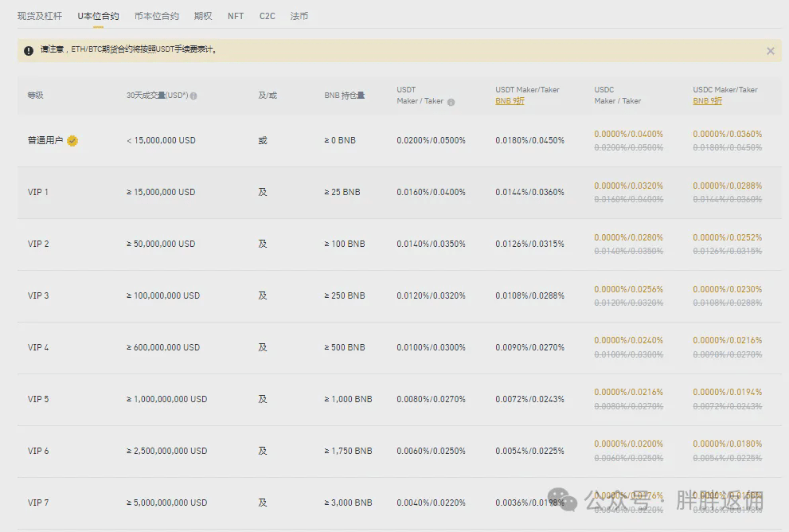Open BNB 9折 link under USDT Maker/Taker

[x=510, y=101]
